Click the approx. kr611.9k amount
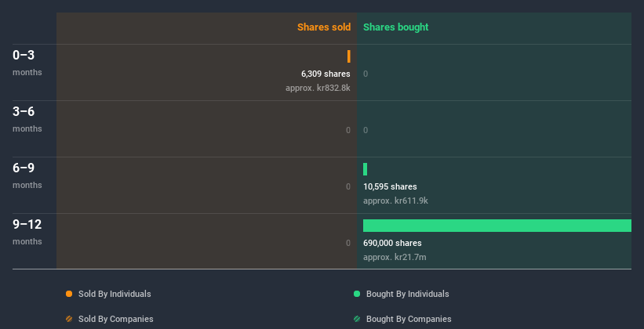 coord(395,201)
